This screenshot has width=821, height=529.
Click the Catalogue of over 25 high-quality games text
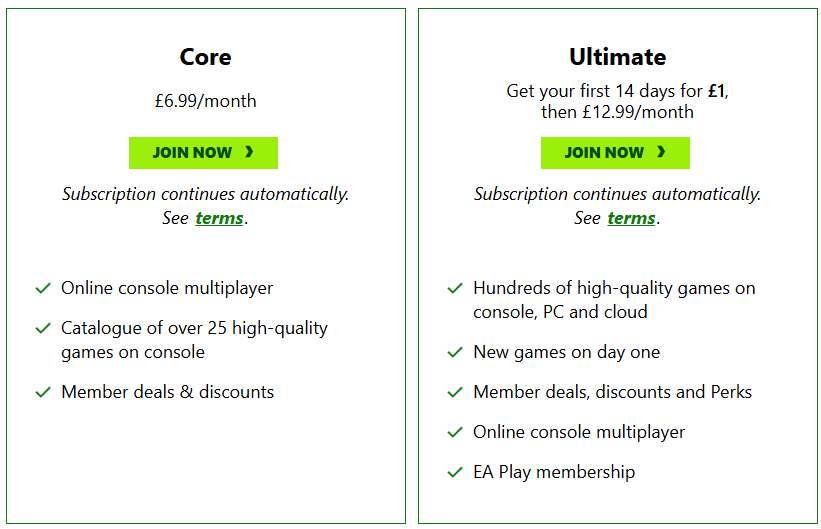(x=194, y=340)
